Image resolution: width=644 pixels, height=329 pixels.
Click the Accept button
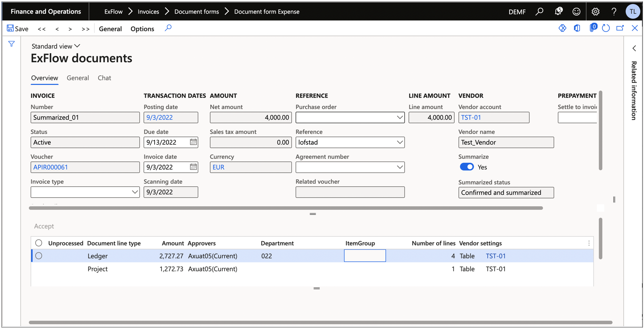[x=44, y=226]
